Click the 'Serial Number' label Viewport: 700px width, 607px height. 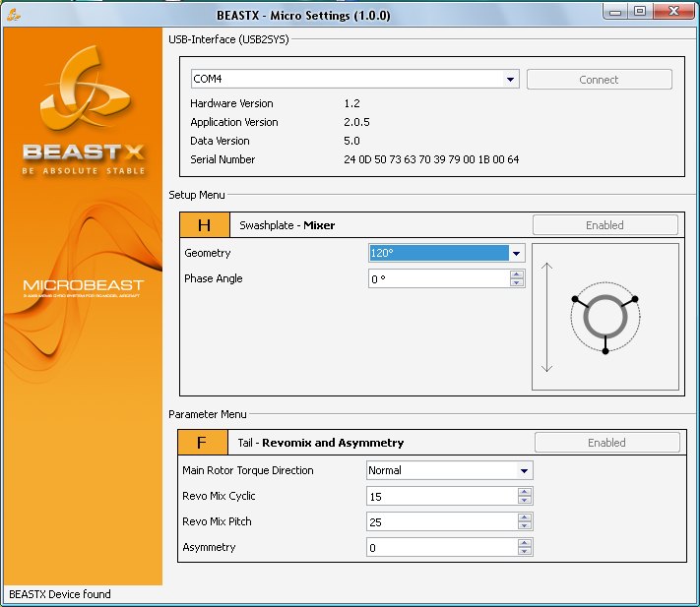click(223, 159)
